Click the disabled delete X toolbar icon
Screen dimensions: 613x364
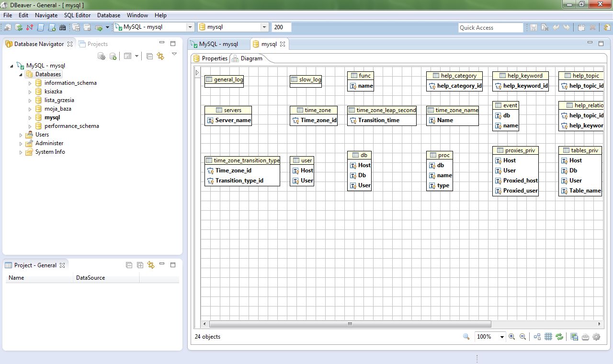(592, 27)
